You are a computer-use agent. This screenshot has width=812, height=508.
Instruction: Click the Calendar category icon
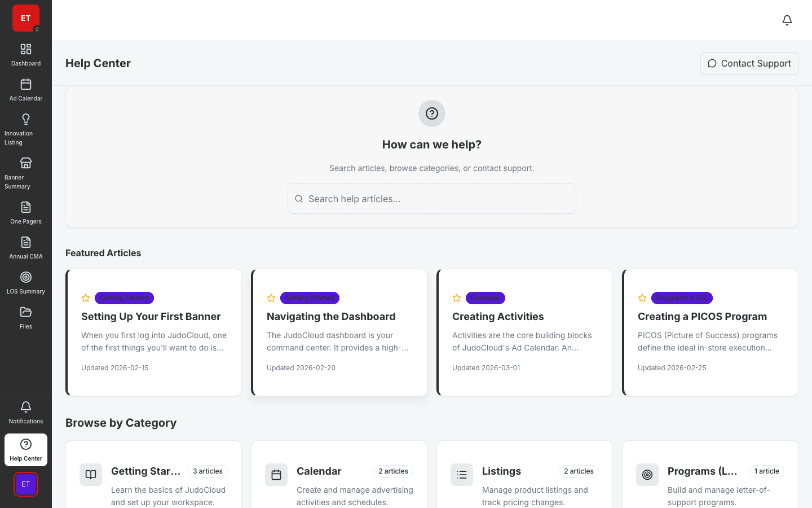(x=276, y=475)
